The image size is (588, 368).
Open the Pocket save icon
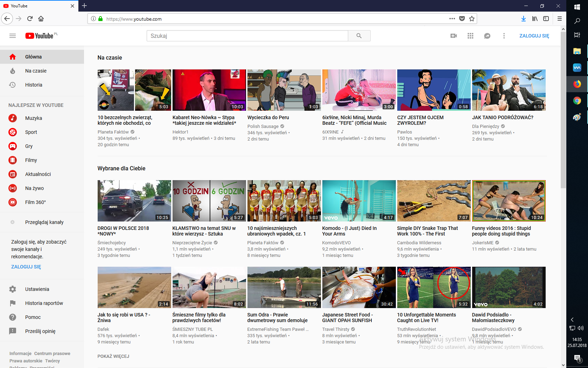tap(462, 19)
